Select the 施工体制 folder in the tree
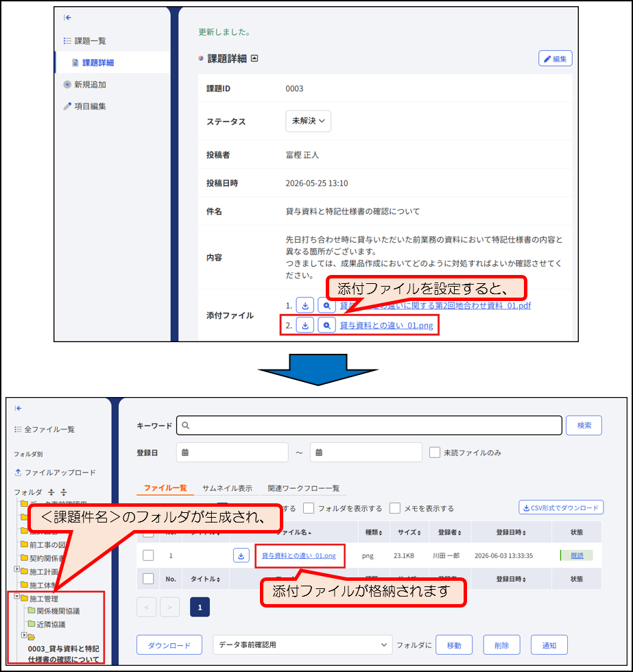This screenshot has height=672, width=633. tap(38, 585)
